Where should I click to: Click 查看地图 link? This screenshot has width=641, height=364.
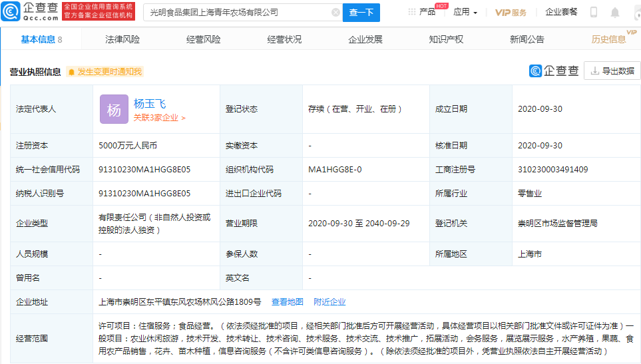[288, 302]
